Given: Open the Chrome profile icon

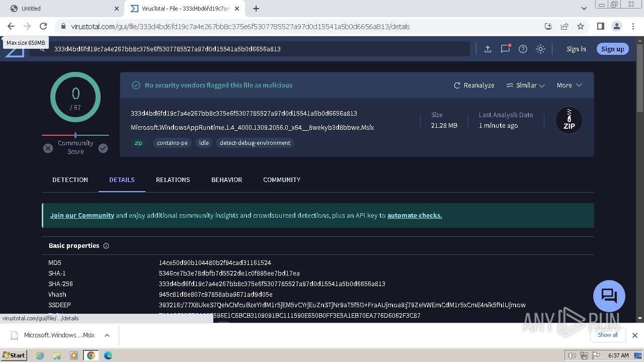Looking at the screenshot, I should click(x=616, y=26).
